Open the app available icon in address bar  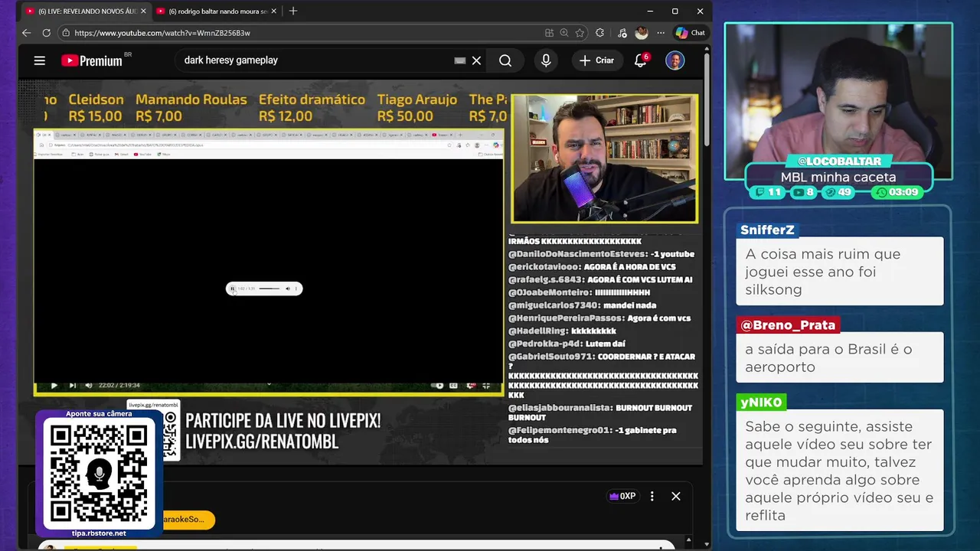tap(549, 33)
